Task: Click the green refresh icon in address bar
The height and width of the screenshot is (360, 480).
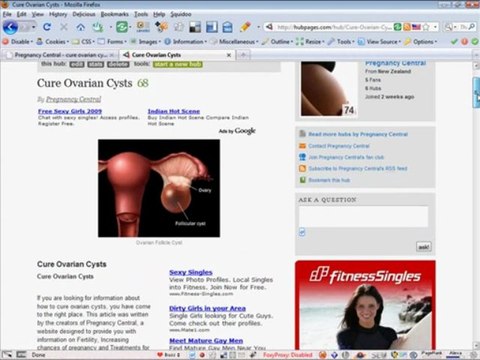Action: [397, 27]
